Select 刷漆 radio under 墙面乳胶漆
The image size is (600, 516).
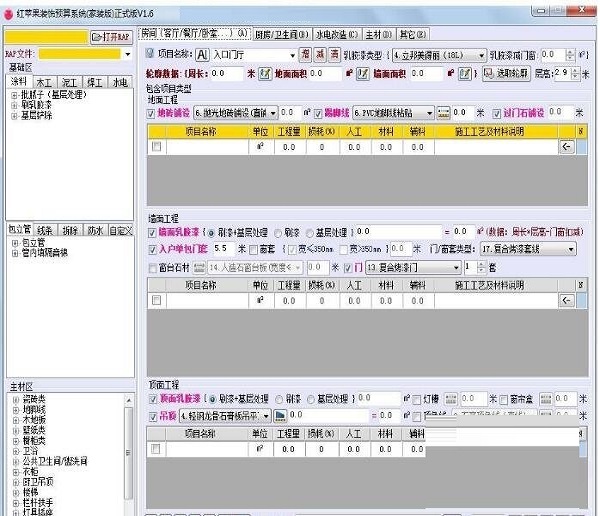278,233
